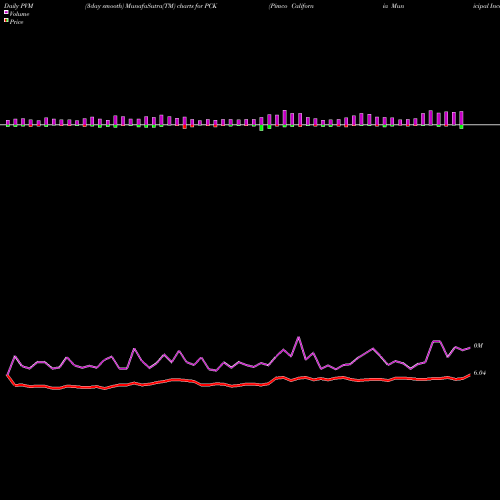Click the Price legend color swatch

click(6, 21)
